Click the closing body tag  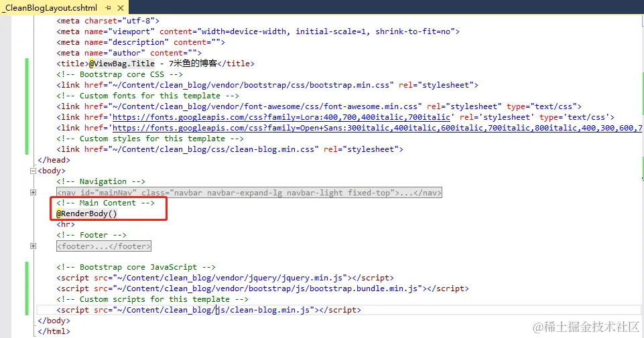[x=54, y=321]
